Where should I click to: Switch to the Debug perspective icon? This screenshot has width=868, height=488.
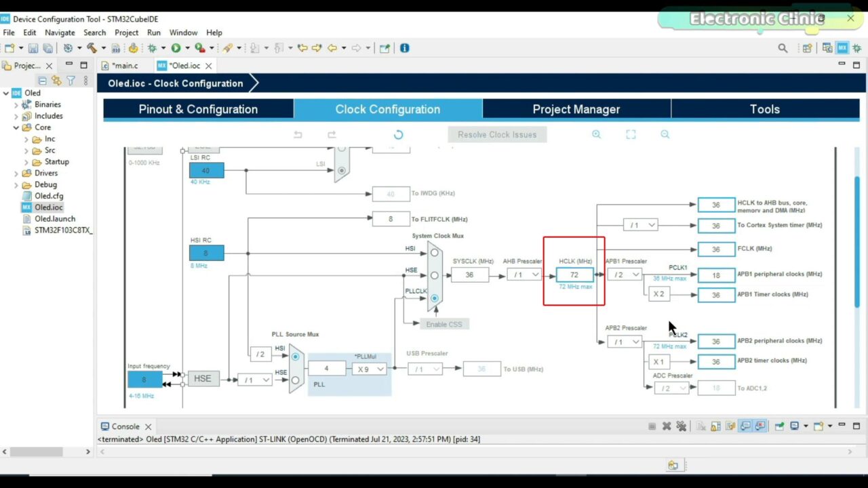pyautogui.click(x=856, y=48)
